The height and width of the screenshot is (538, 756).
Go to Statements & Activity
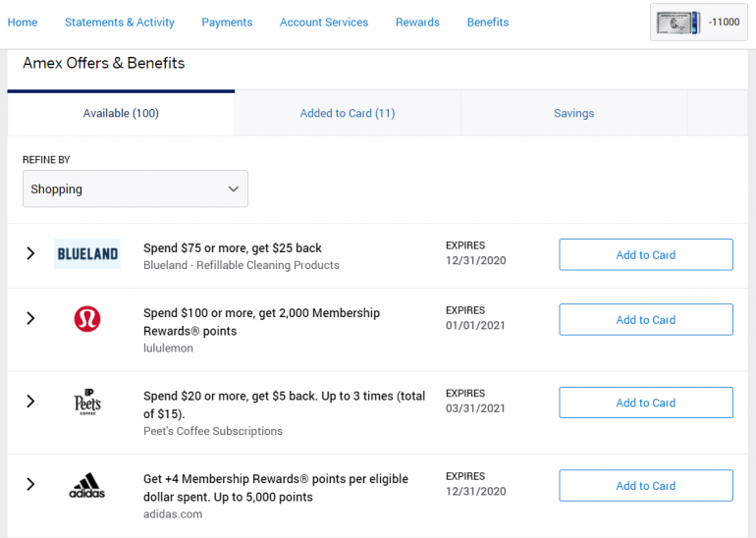[120, 22]
